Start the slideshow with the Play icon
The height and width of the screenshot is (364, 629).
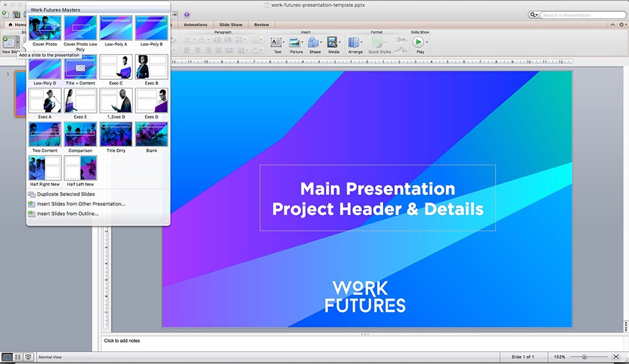pyautogui.click(x=418, y=41)
